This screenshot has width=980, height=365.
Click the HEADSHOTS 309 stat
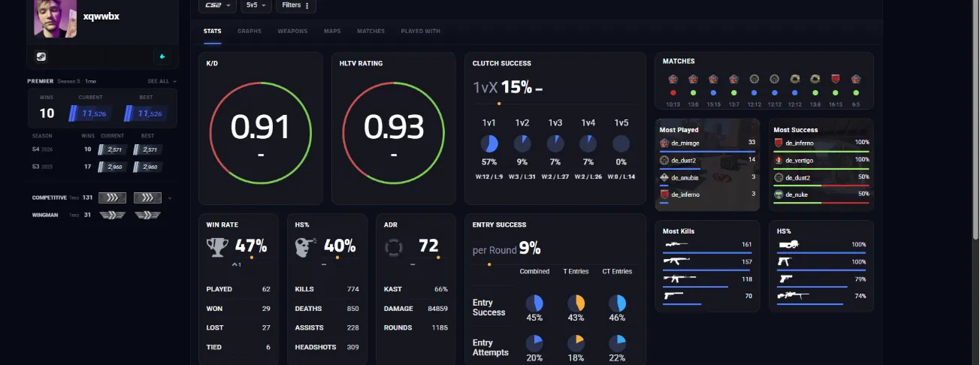pyautogui.click(x=327, y=347)
